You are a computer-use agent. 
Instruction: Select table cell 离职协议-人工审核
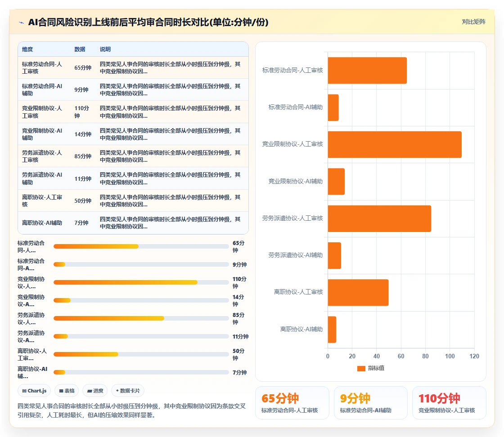(42, 201)
